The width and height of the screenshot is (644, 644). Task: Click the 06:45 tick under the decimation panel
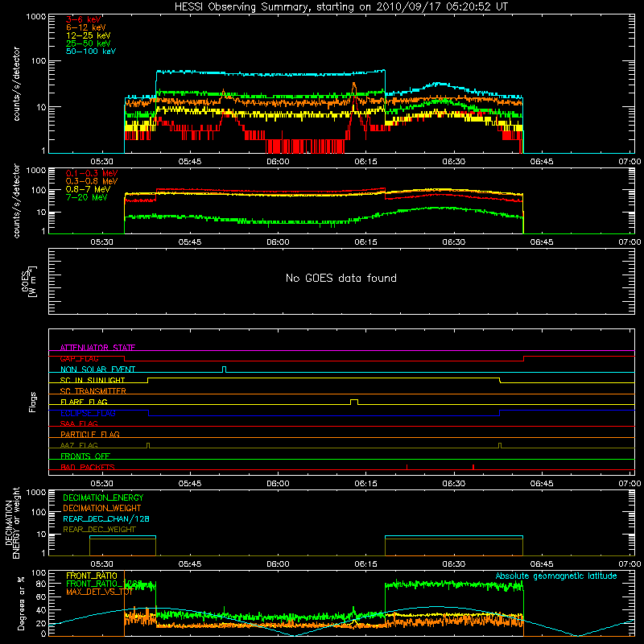pos(542,564)
